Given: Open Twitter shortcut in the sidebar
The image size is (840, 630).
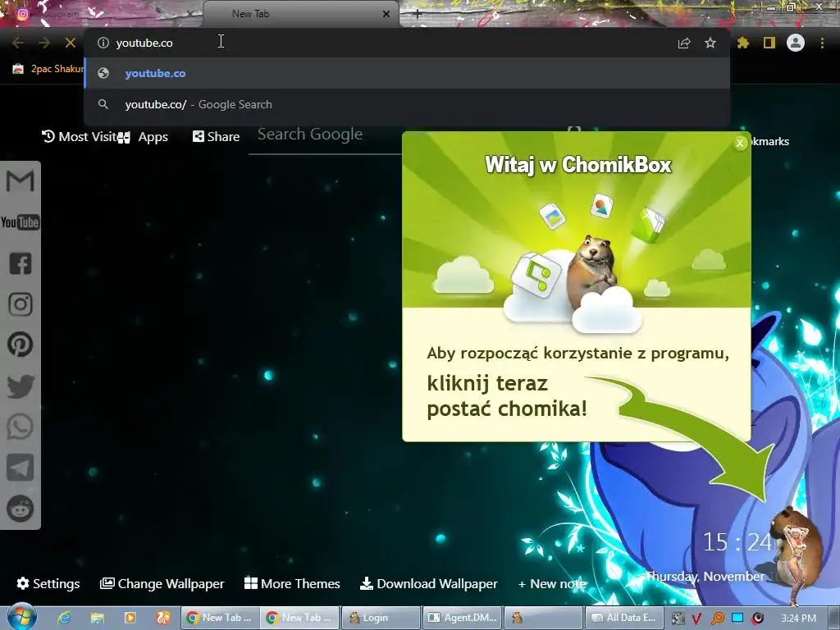Looking at the screenshot, I should [x=21, y=386].
